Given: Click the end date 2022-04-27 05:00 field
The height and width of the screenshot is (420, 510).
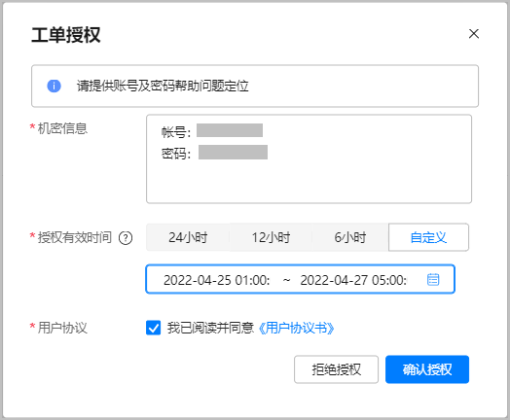Looking at the screenshot, I should point(353,280).
